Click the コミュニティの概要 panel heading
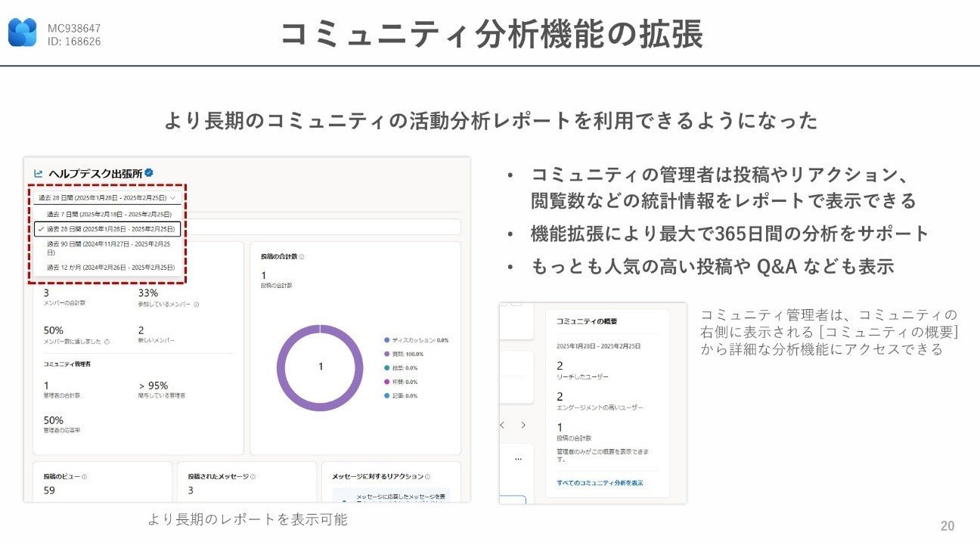Viewport: 980px width, 545px height. pos(587,320)
